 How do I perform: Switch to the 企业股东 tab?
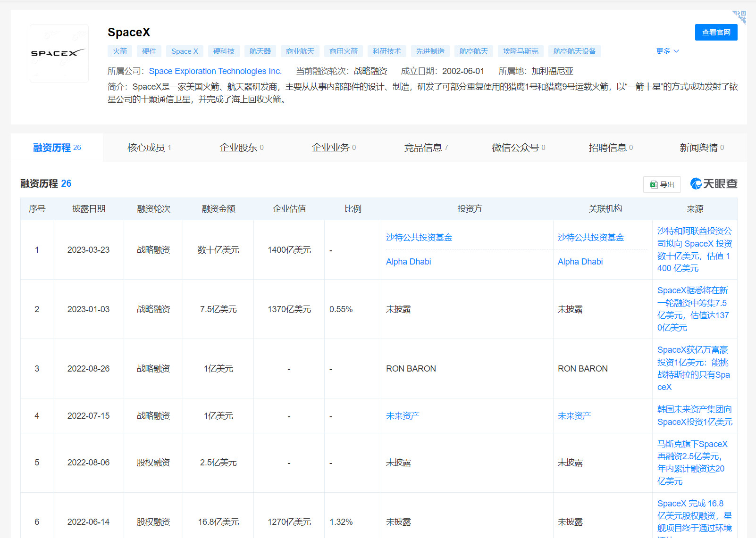(x=241, y=148)
